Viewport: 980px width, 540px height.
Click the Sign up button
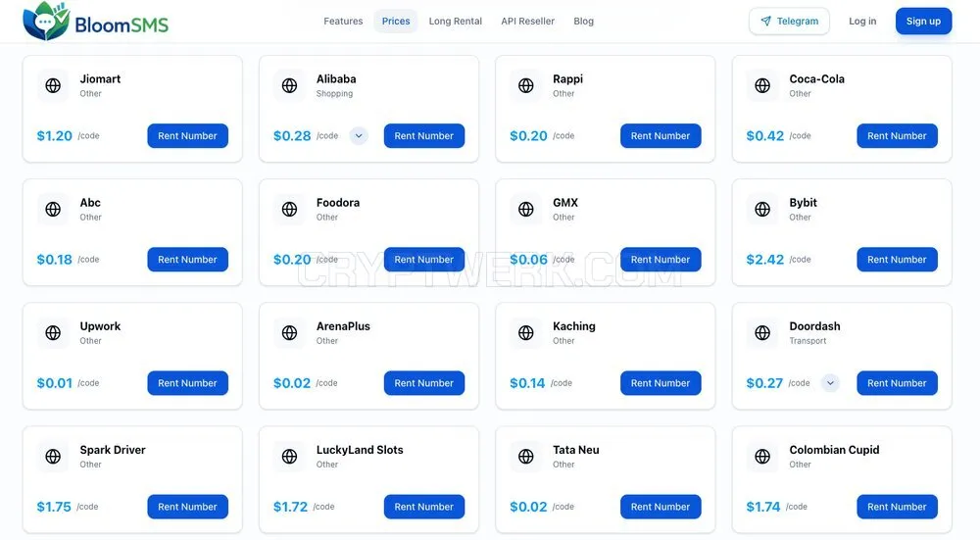923,22
